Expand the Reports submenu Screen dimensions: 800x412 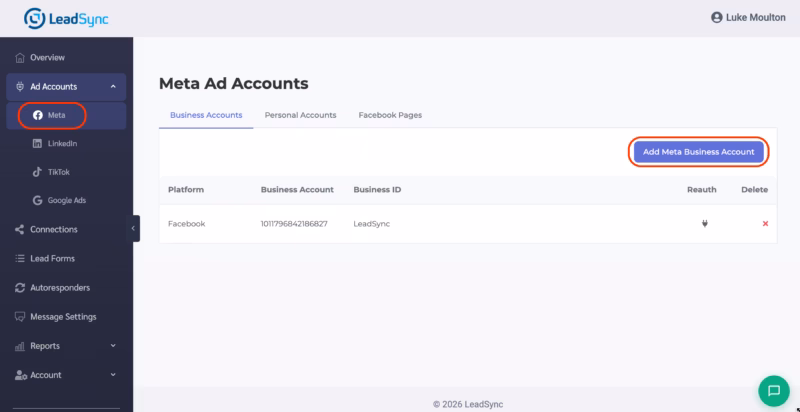click(113, 346)
